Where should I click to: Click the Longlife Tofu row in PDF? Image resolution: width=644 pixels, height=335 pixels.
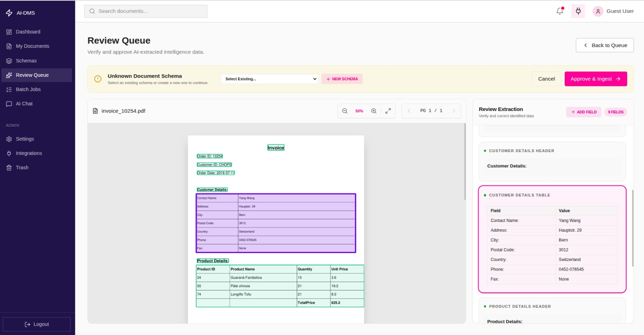pyautogui.click(x=280, y=294)
